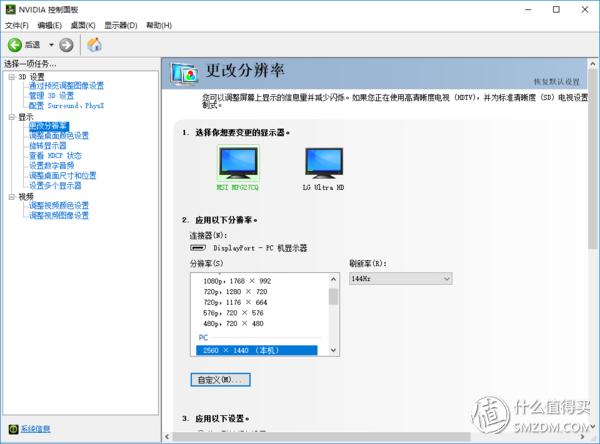Open the 编辑(E) menu
This screenshot has width=600, height=444.
(49, 25)
